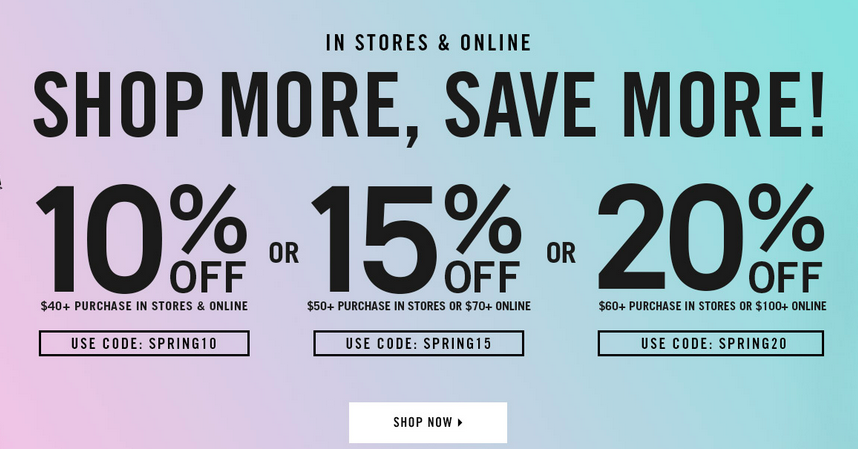858x449 pixels.
Task: Click the OR between 10% and 15%
Action: tap(284, 253)
